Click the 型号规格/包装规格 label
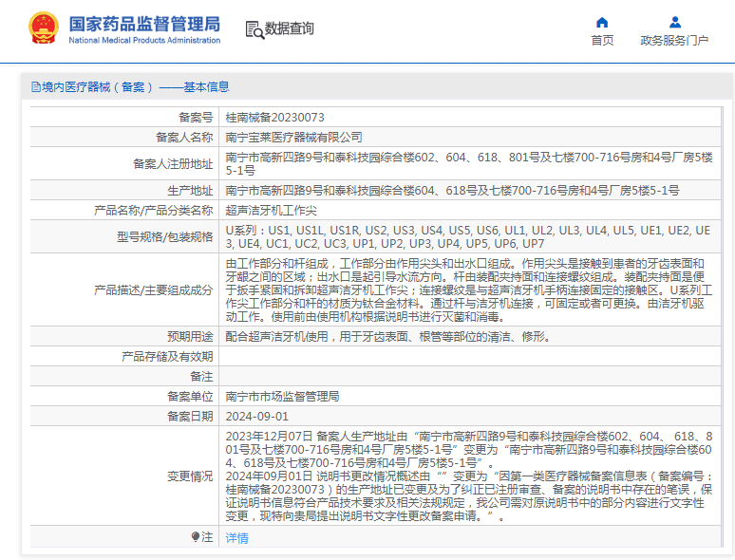735x560 pixels. click(165, 236)
